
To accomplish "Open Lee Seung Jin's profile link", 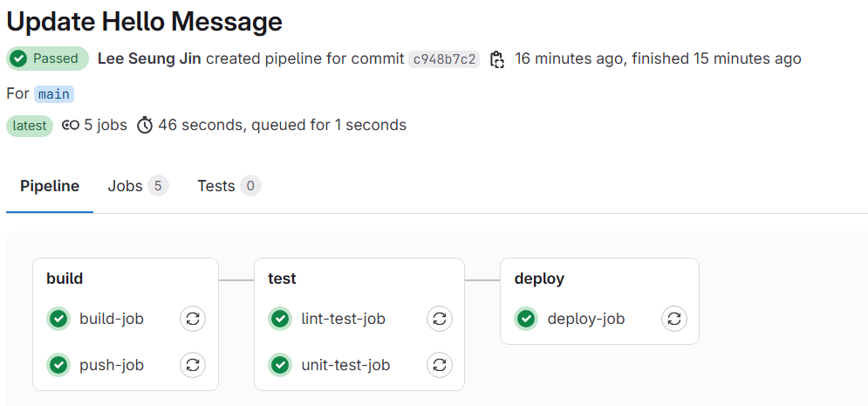I will 149,58.
